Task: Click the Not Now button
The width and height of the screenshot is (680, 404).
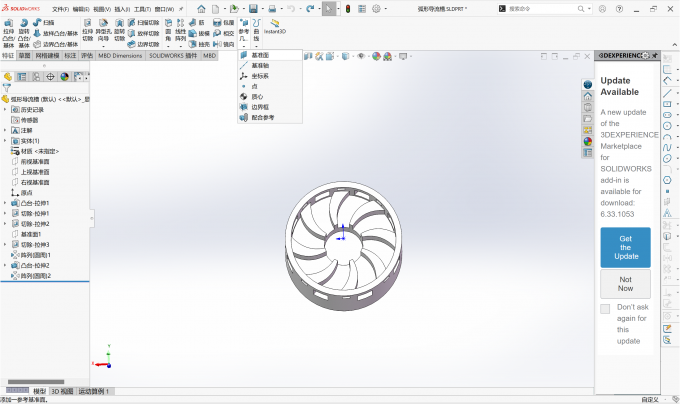Action: coord(625,284)
